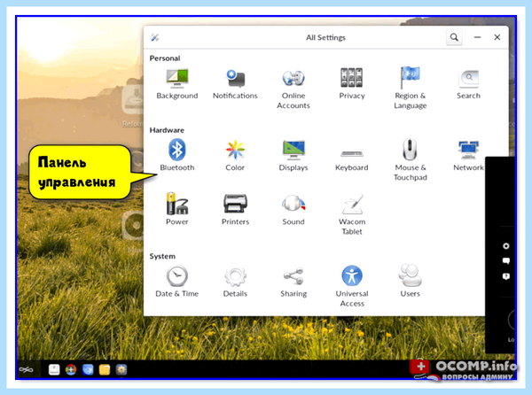
Task: Open the Notifications settings
Action: 235,84
